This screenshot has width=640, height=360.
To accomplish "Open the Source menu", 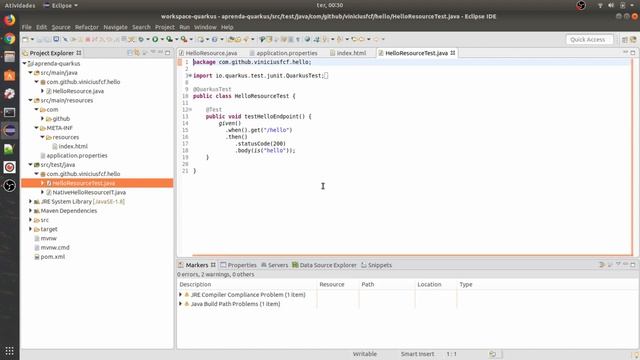I will pos(61,27).
